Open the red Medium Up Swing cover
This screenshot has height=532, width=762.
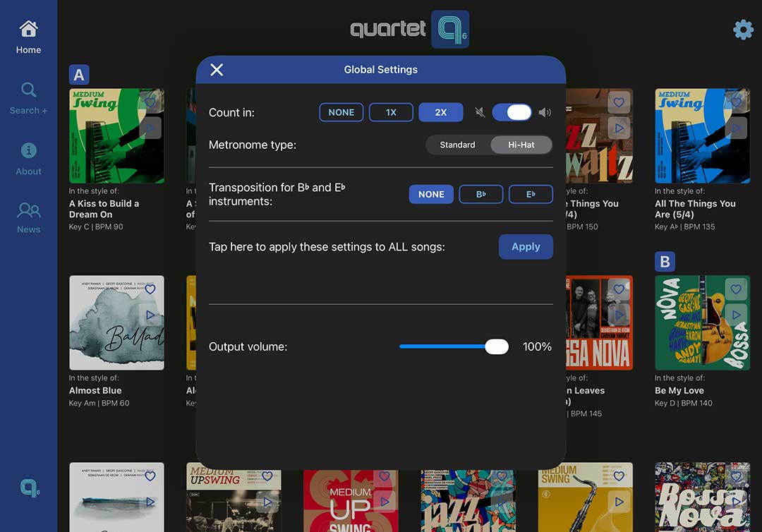351,501
